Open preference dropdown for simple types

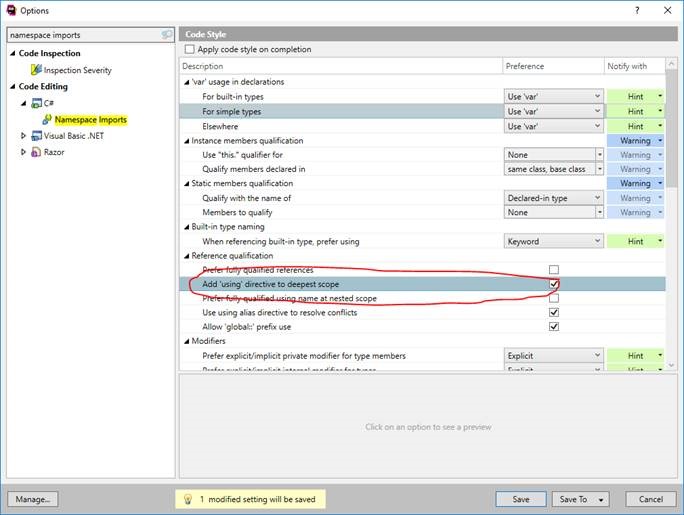coord(554,111)
